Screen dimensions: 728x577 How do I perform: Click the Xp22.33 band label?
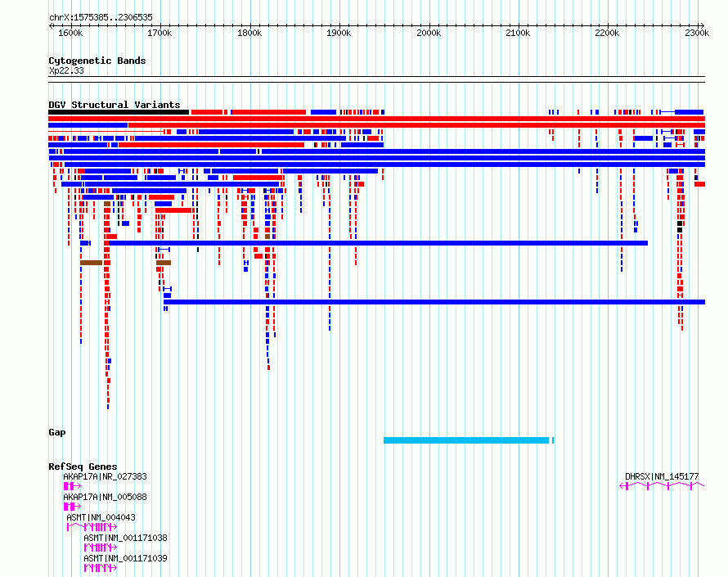pos(66,70)
